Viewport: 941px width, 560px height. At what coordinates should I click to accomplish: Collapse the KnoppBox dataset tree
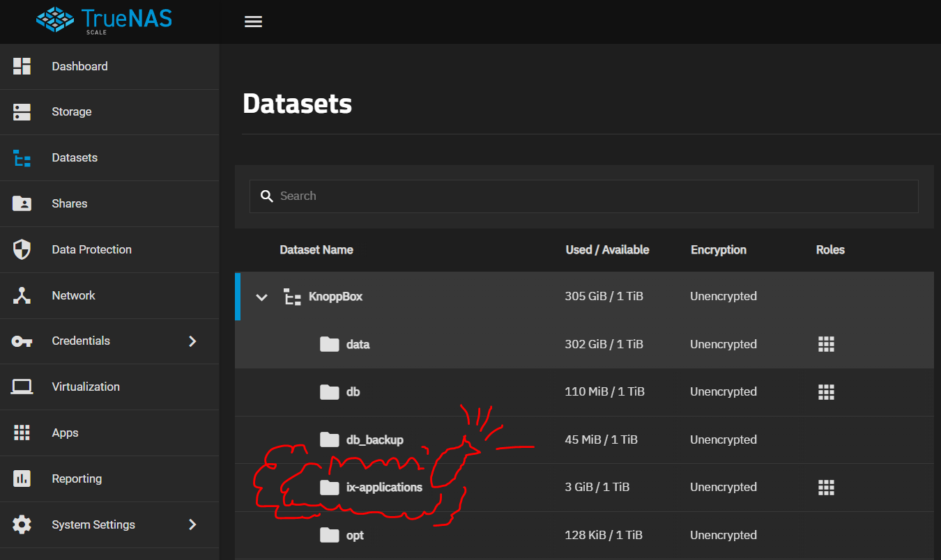pos(261,297)
